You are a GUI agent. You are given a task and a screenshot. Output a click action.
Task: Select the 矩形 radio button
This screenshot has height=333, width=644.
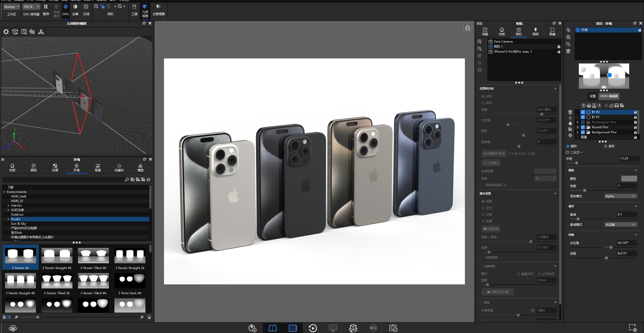click(x=606, y=146)
